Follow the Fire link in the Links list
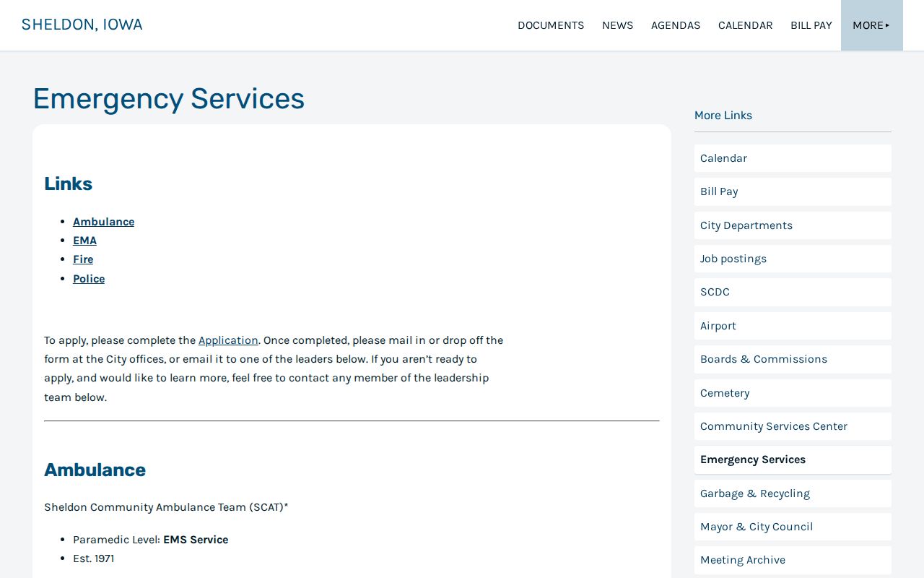The height and width of the screenshot is (578, 924). pyautogui.click(x=83, y=259)
